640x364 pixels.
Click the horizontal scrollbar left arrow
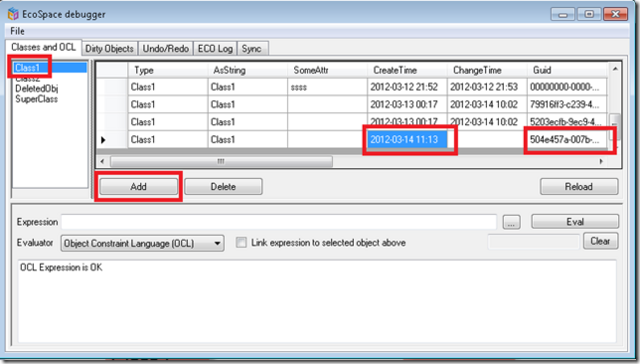[102, 161]
